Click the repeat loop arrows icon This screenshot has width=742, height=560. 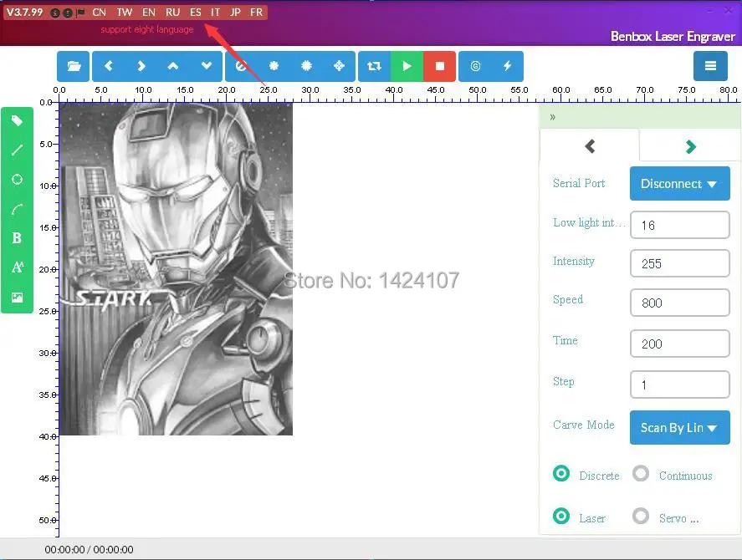[x=374, y=66]
